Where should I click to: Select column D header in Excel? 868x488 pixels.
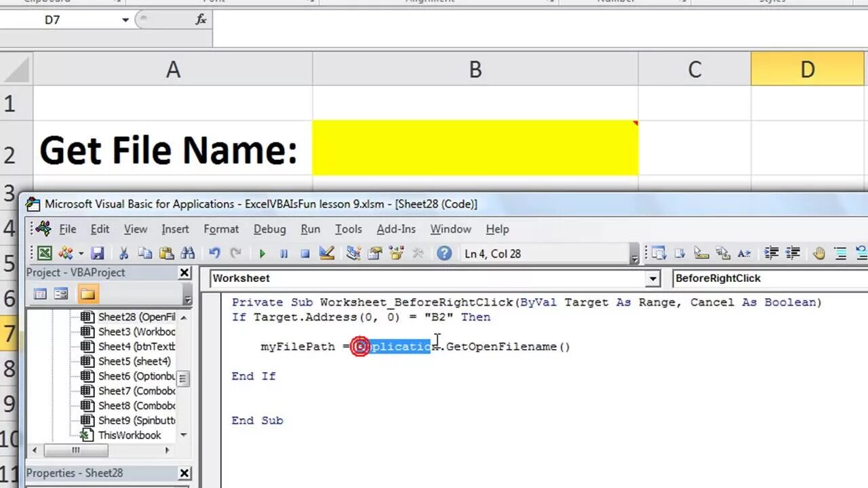tap(807, 69)
